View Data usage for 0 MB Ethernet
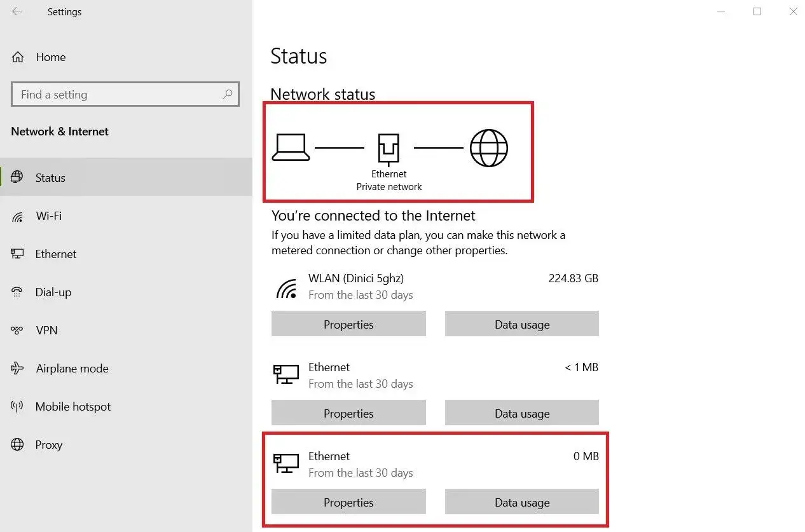The width and height of the screenshot is (805, 532). pos(522,502)
